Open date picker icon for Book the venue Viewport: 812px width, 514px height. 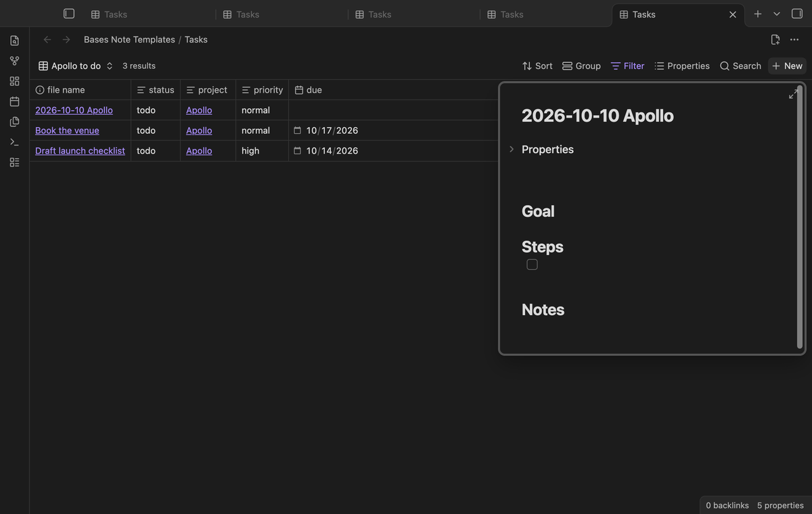[x=297, y=131]
